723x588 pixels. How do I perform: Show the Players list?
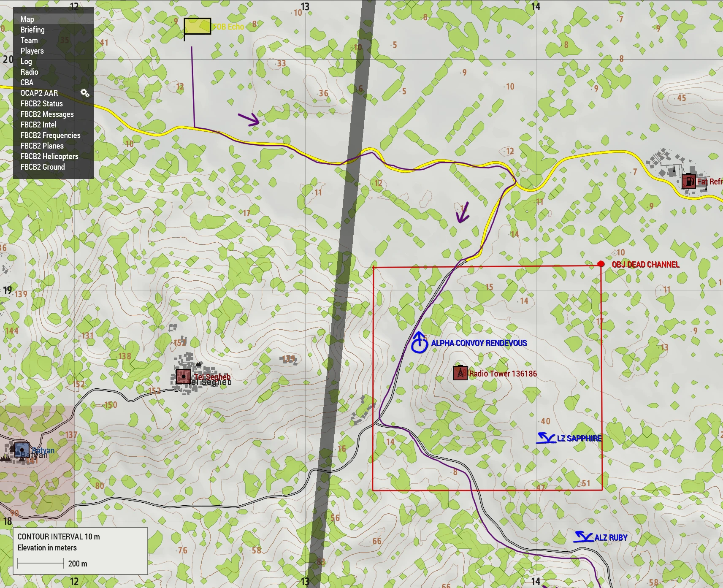(32, 51)
